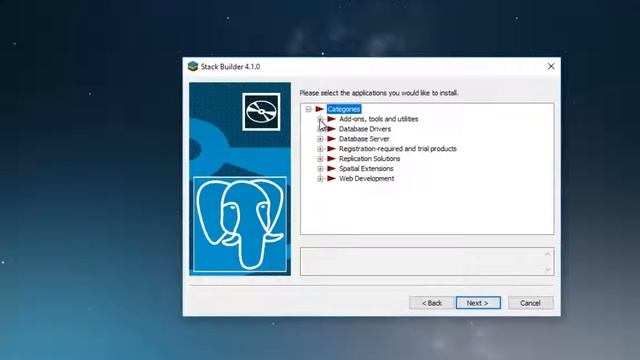Select the 'Replication Solutions' row

[x=369, y=159]
